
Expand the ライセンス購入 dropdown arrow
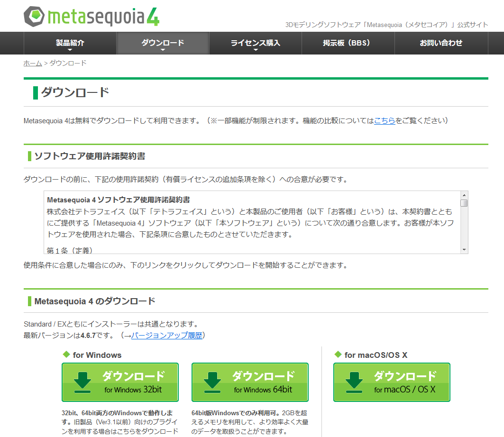[x=256, y=50]
